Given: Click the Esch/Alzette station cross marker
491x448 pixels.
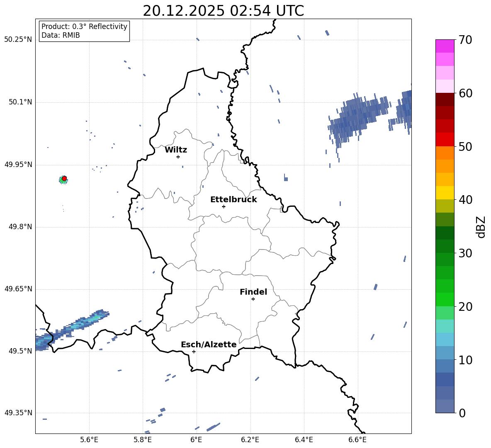Looking at the screenshot, I should click(x=194, y=351).
